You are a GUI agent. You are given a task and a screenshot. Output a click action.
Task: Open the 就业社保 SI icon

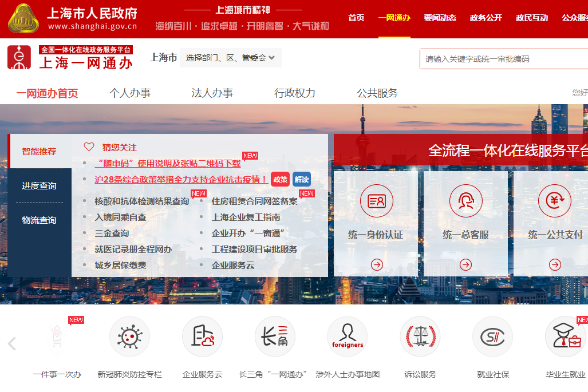click(x=493, y=336)
